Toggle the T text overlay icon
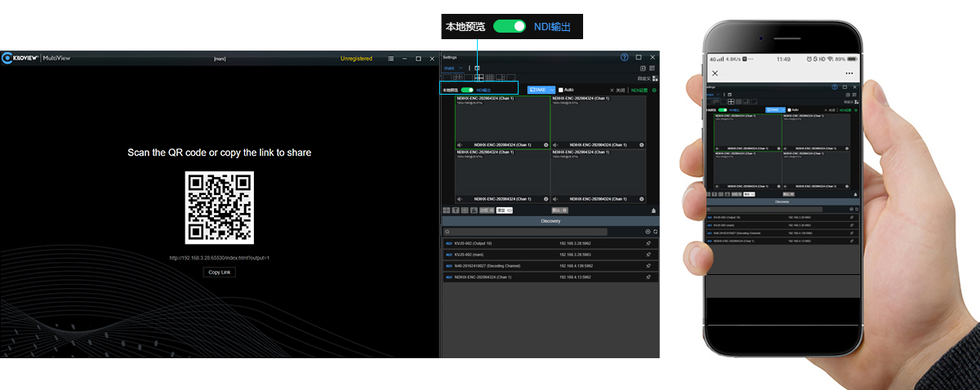This screenshot has width=980, height=390. coord(456,211)
